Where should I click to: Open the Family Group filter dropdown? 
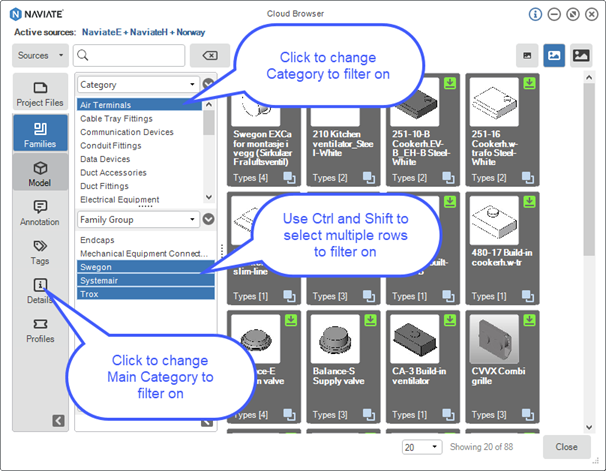click(x=138, y=219)
